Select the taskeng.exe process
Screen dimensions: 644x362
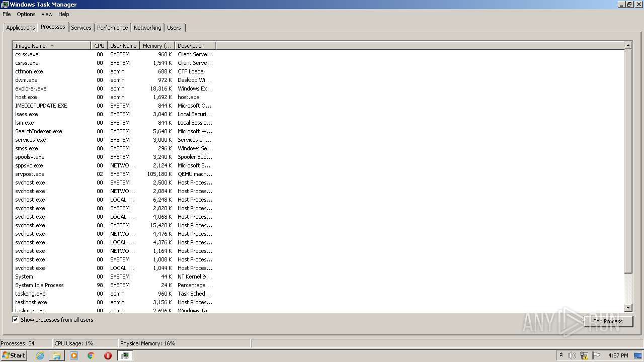[114, 294]
